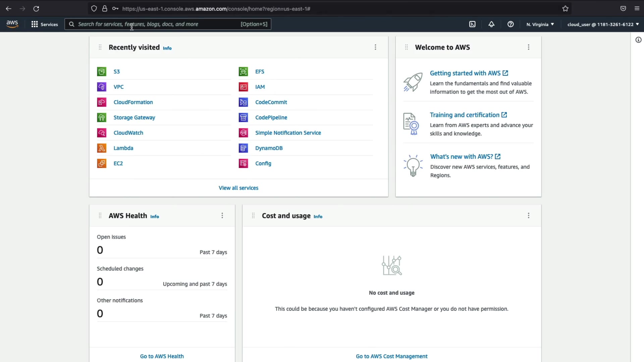Grab the AWS Health widget drag handle
Viewport: 644px width, 362px height.
click(x=100, y=216)
